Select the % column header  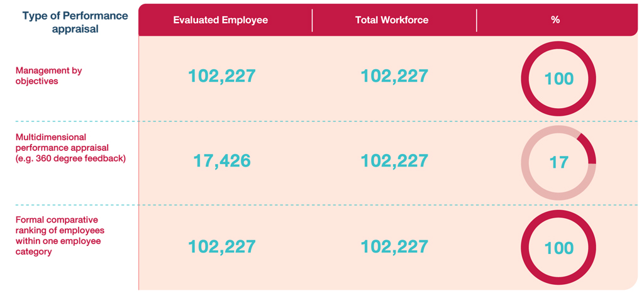(555, 20)
